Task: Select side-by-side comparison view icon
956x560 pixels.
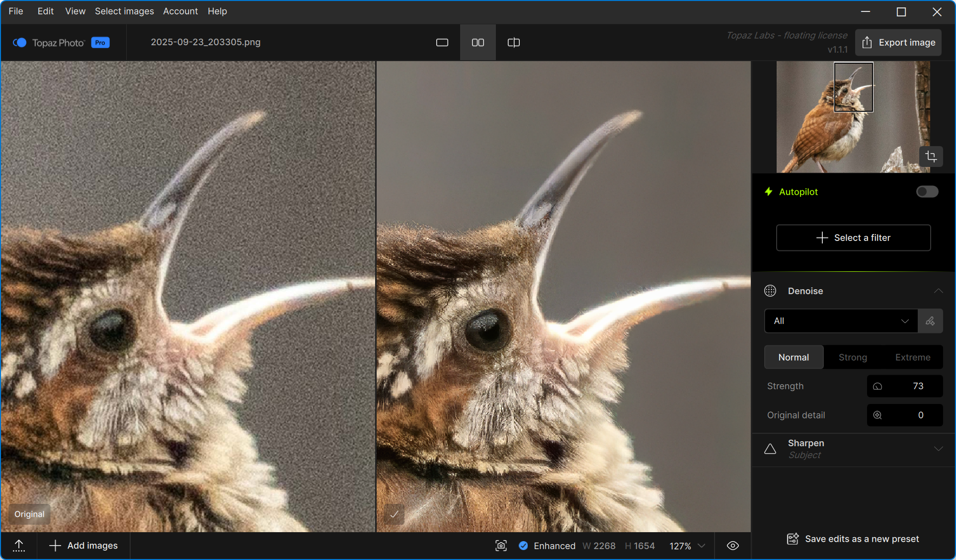Action: click(478, 43)
